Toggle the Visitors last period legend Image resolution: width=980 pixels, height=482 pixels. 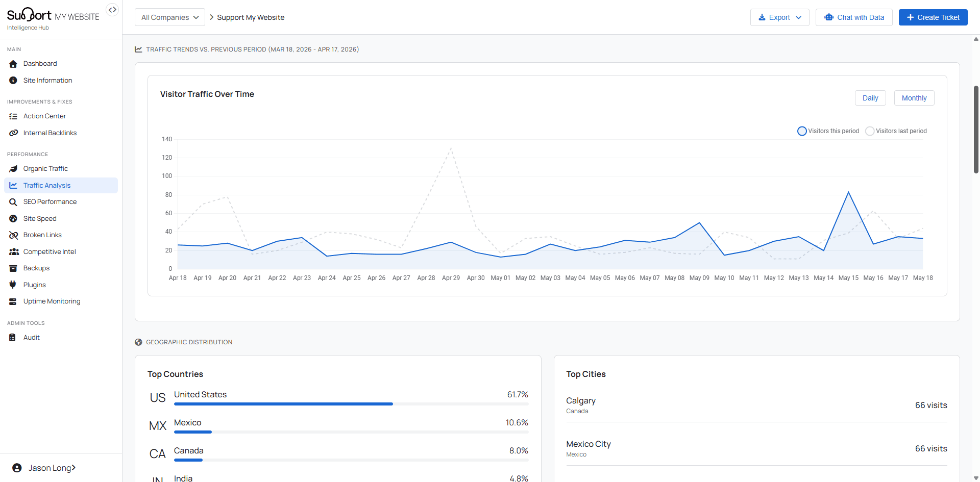pyautogui.click(x=896, y=131)
